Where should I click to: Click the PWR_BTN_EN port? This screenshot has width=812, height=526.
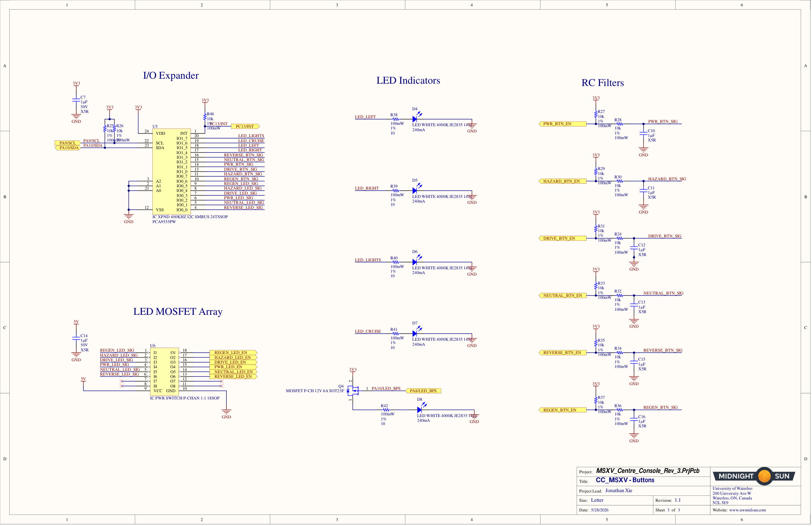point(562,124)
